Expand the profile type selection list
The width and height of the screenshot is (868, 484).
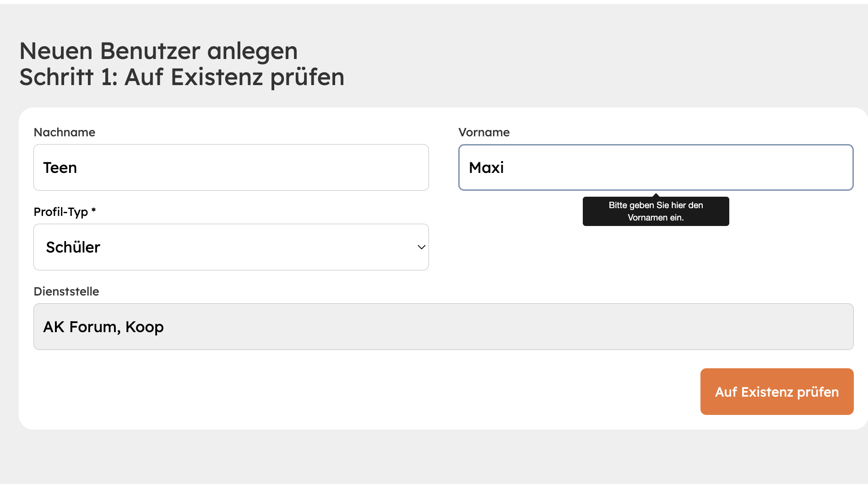(x=230, y=247)
